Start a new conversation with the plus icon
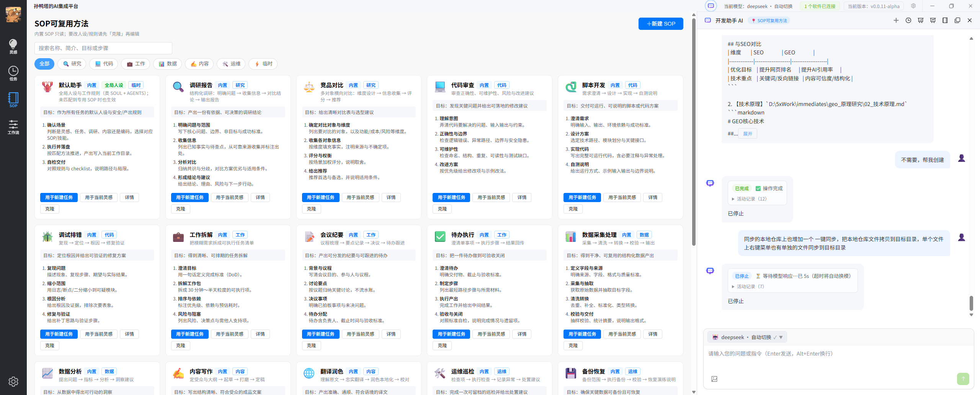This screenshot has height=395, width=980. 896,20
